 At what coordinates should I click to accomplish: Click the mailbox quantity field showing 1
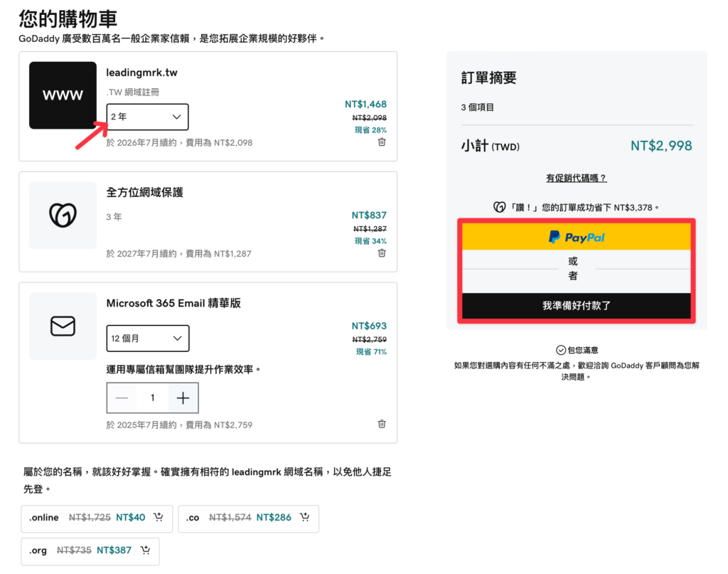pos(152,398)
